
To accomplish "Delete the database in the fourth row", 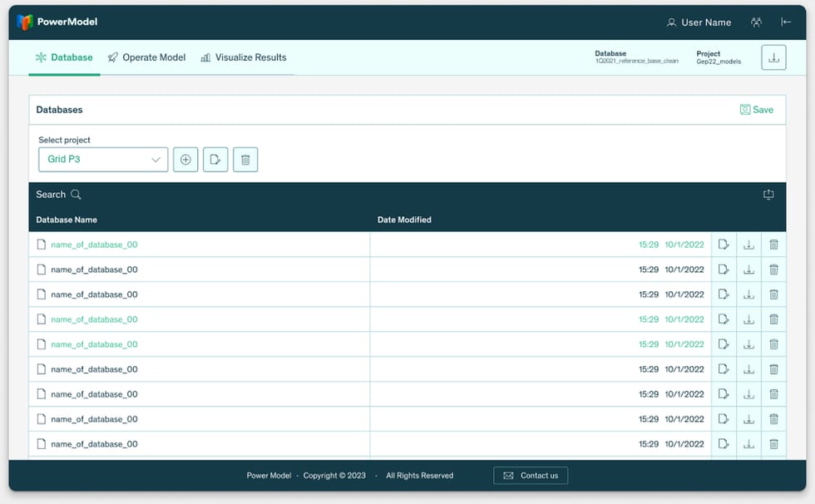I will point(773,319).
